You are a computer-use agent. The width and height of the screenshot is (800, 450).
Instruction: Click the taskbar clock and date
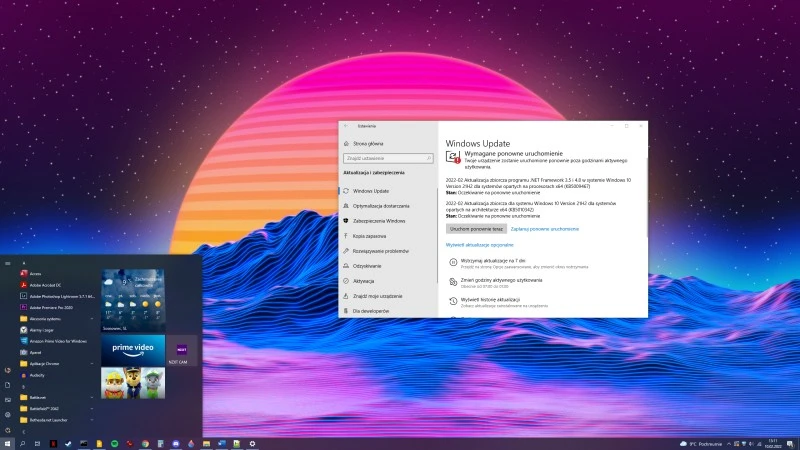(x=773, y=443)
